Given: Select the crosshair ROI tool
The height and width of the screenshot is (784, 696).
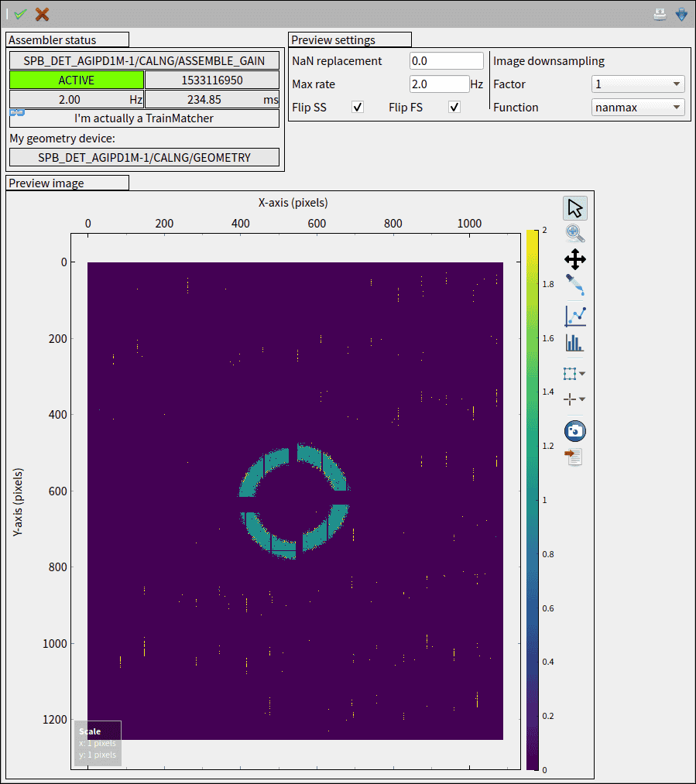Looking at the screenshot, I should 570,399.
